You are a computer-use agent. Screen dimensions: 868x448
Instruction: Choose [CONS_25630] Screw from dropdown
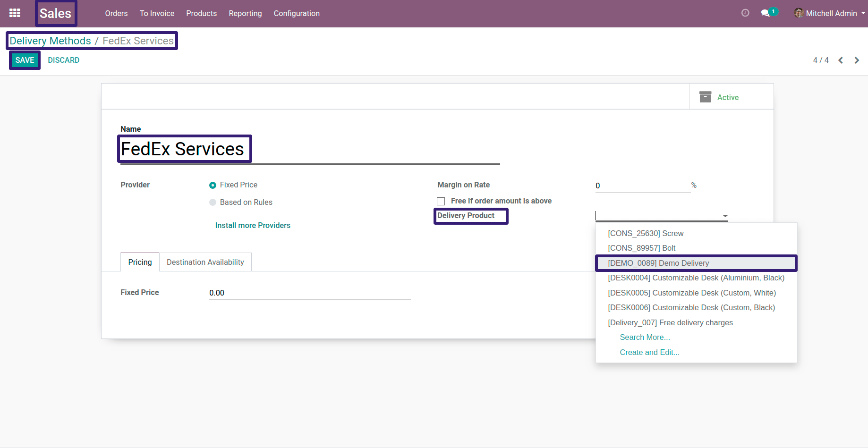point(697,233)
